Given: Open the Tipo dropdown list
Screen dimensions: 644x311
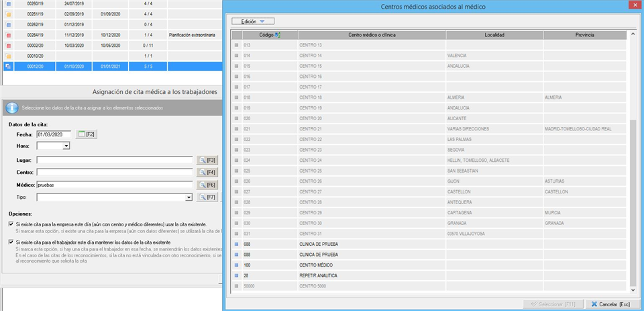Looking at the screenshot, I should click(x=189, y=197).
